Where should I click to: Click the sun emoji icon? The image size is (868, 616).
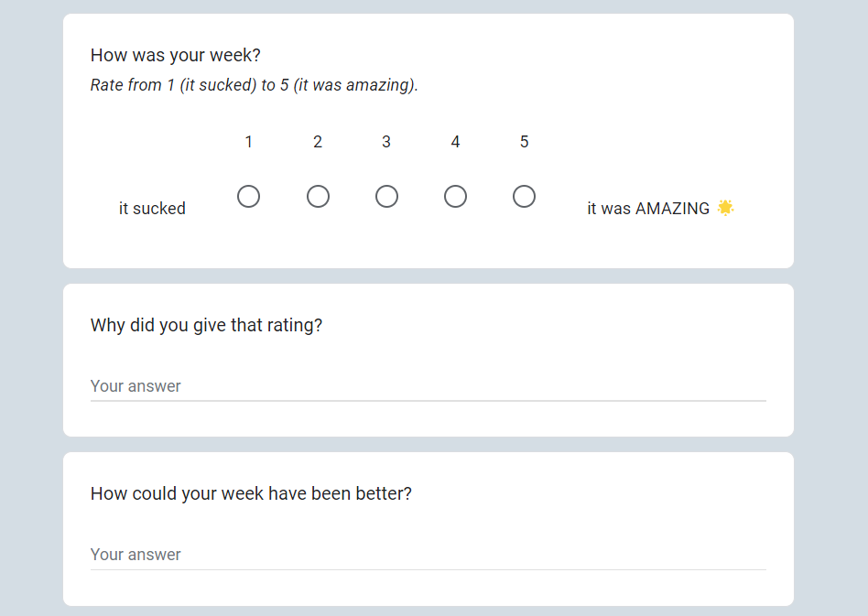click(725, 208)
